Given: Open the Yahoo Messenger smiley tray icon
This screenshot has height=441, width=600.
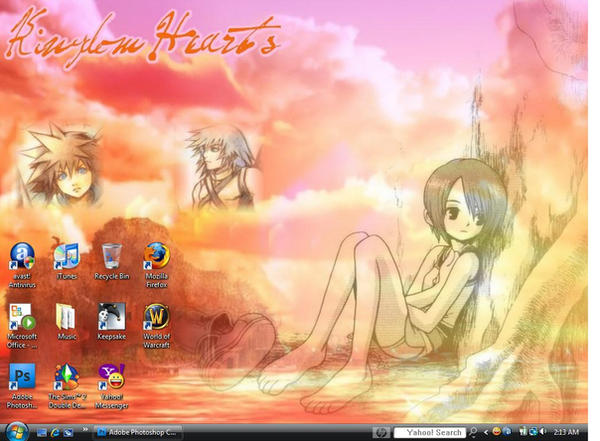Looking at the screenshot, I should coord(496,432).
